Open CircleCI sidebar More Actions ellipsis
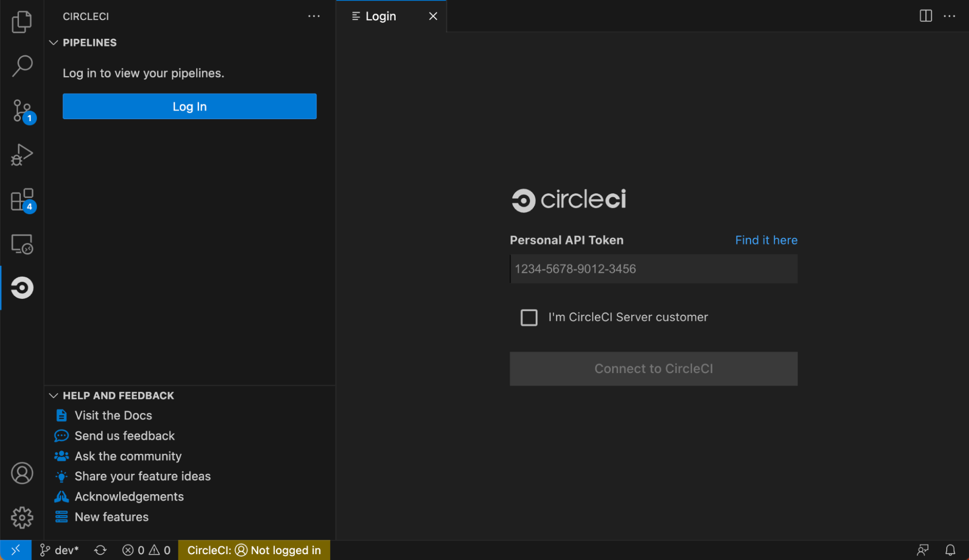The width and height of the screenshot is (969, 560). click(314, 16)
